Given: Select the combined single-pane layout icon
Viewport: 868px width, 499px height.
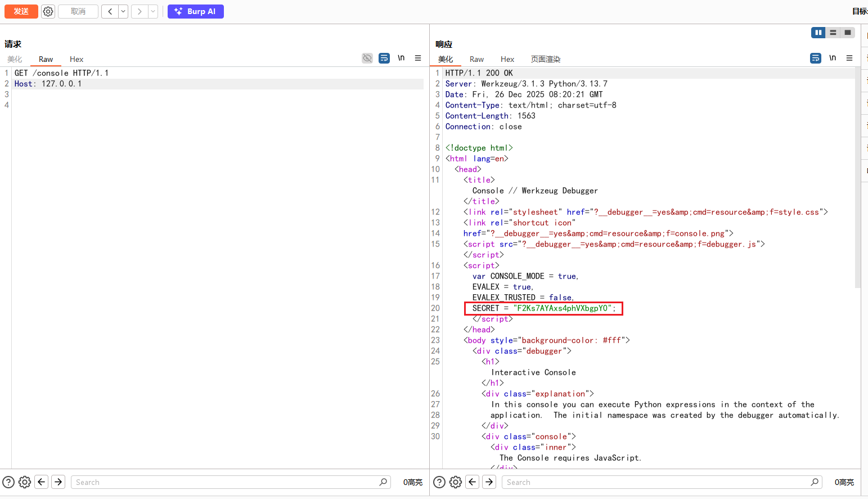Looking at the screenshot, I should tap(848, 33).
